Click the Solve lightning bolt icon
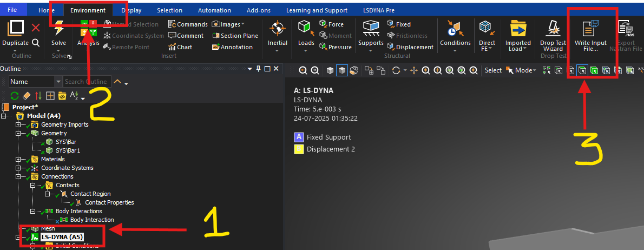This screenshot has height=250, width=644. (59, 28)
